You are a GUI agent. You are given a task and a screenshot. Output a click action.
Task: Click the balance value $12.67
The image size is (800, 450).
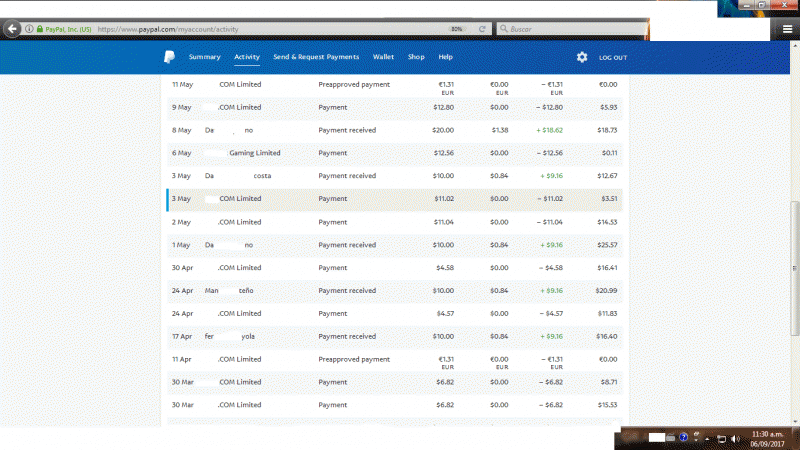coord(607,176)
